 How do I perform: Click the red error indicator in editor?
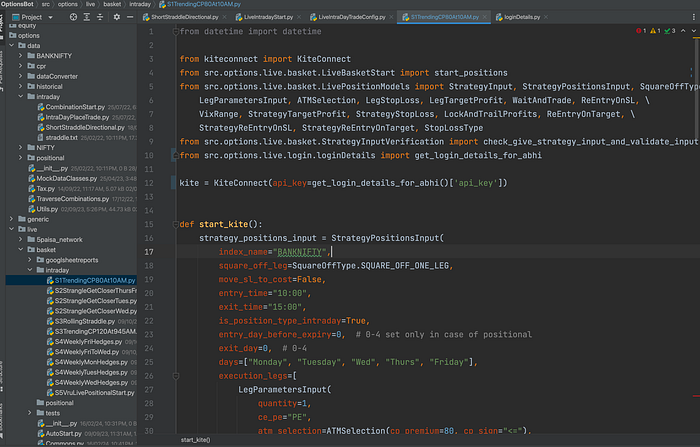coord(639,33)
